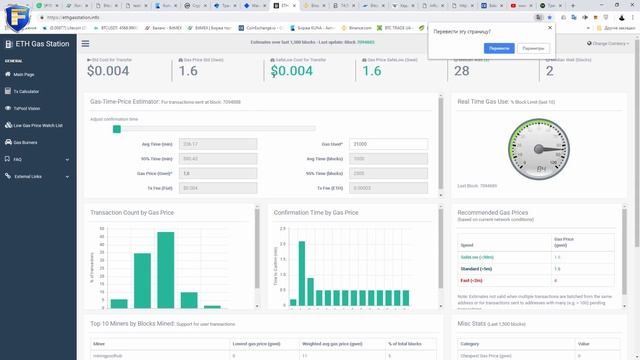Open the Change Currency dropdown
Image resolution: width=640 pixels, height=360 pixels.
[608, 43]
